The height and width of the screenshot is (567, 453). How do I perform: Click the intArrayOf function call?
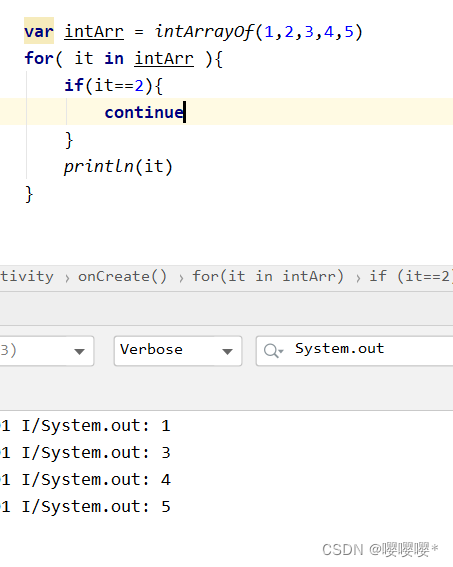[x=204, y=32]
